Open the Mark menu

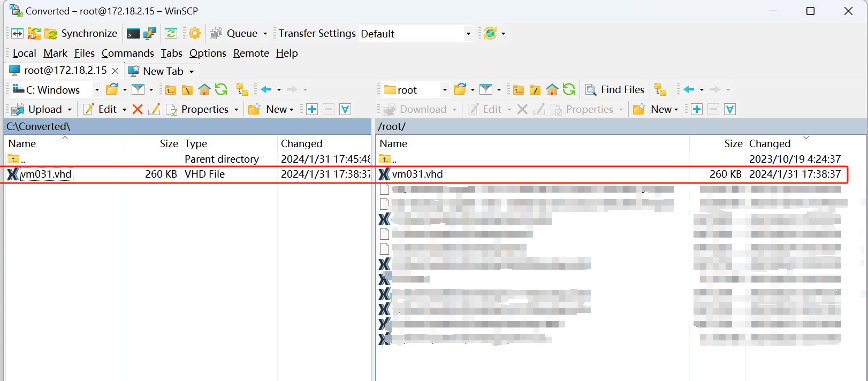click(x=55, y=53)
